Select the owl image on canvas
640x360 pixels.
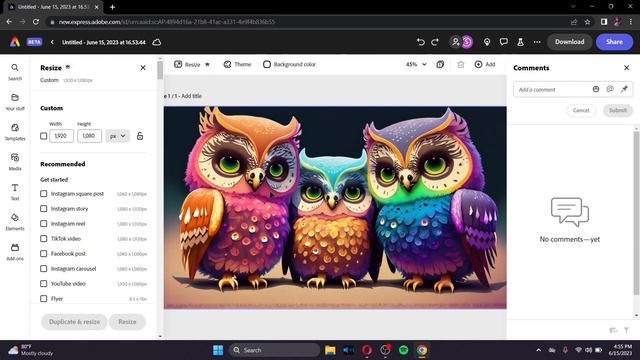coord(335,207)
